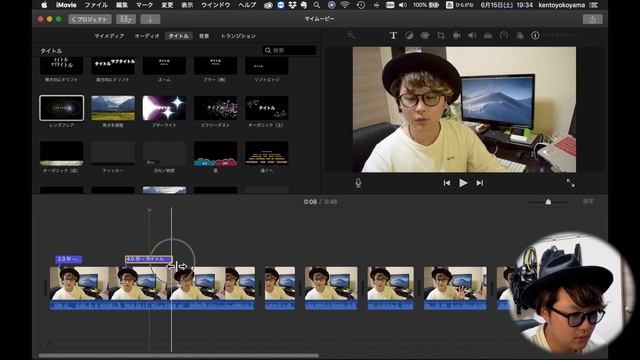Toggle the library list view button
The height and width of the screenshot is (360, 640).
pos(126,19)
